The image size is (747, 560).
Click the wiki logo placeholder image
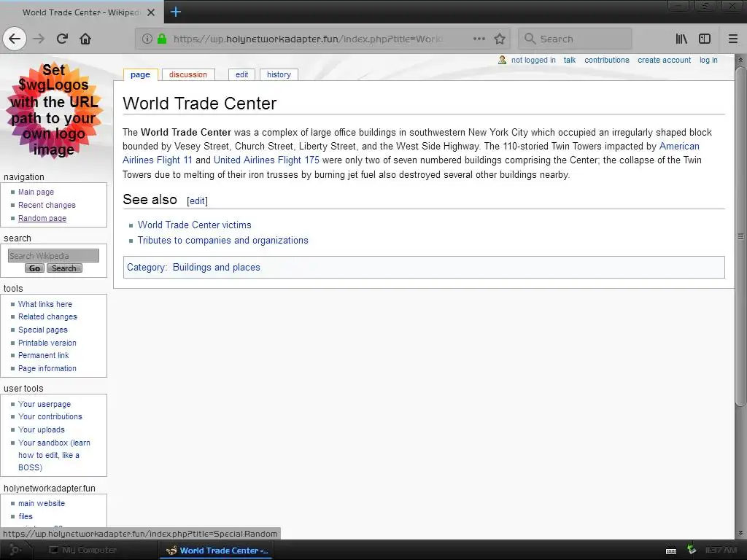[54, 110]
